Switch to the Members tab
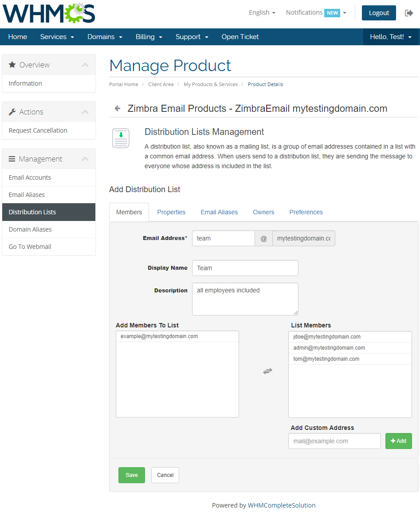This screenshot has width=420, height=516. click(x=129, y=212)
